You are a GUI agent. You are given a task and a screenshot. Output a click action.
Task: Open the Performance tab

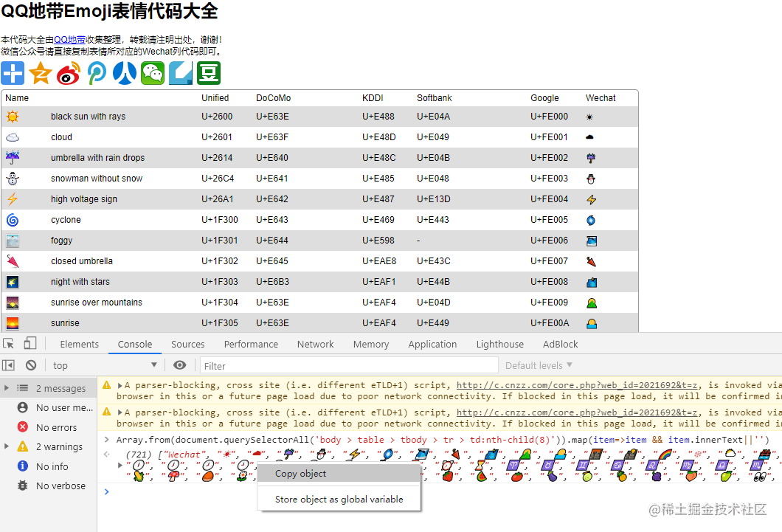pos(251,344)
